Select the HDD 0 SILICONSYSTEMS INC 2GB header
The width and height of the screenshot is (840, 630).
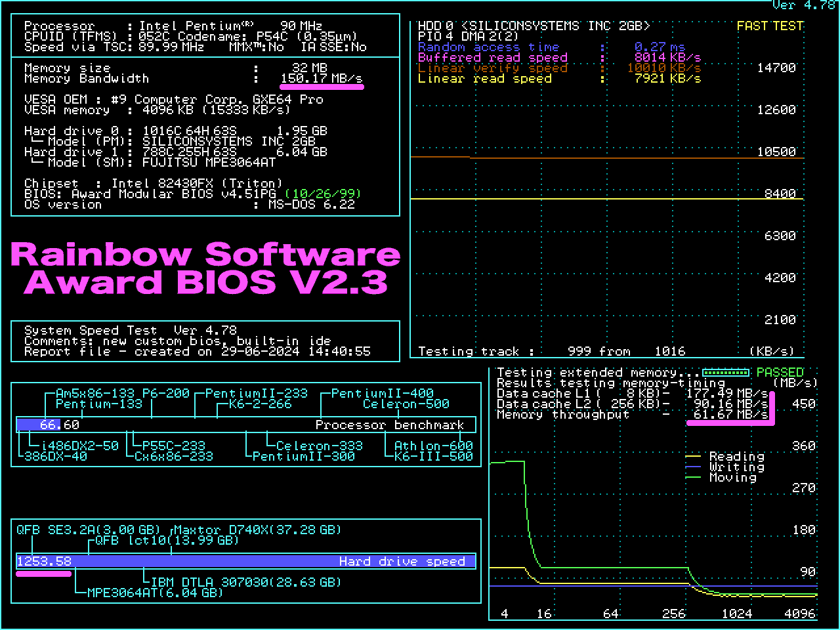[x=534, y=26]
